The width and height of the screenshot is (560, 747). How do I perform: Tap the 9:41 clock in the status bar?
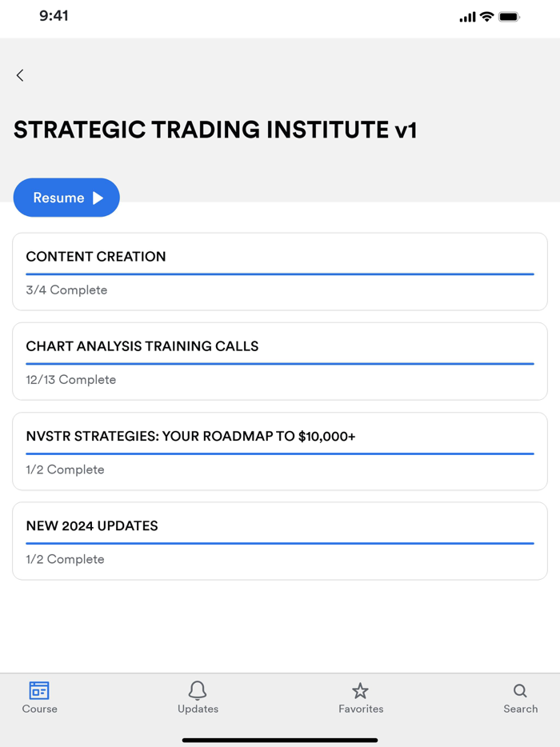[x=54, y=15]
